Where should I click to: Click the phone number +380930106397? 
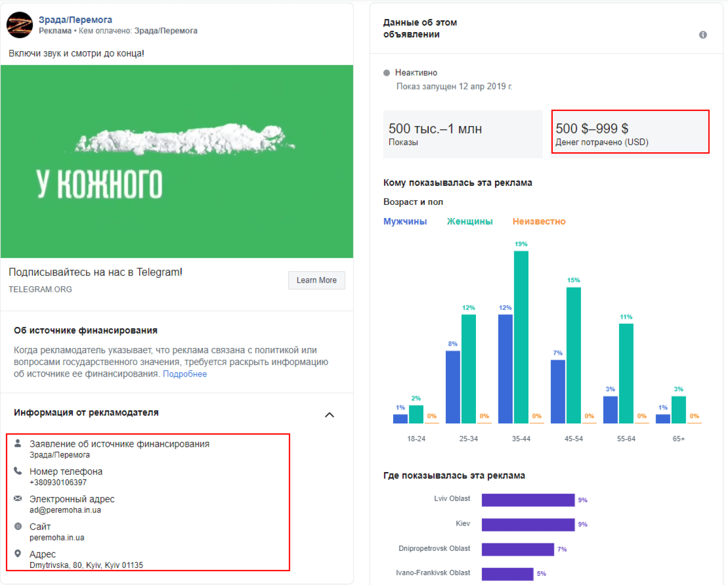pyautogui.click(x=58, y=482)
